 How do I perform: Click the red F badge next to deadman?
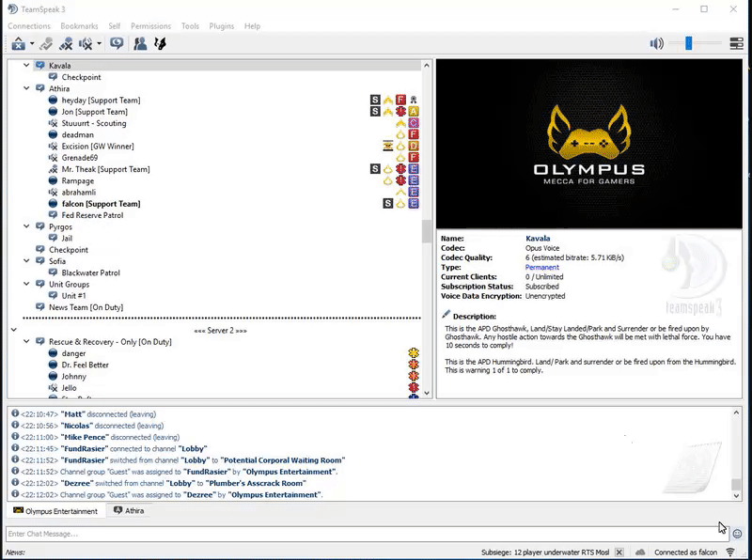coord(414,134)
